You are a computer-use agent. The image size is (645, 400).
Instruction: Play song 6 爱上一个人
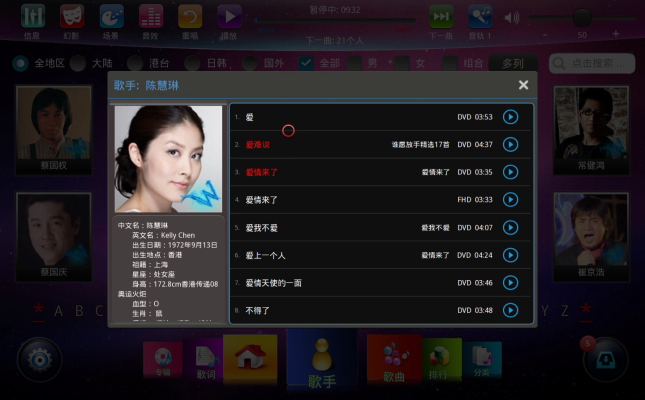point(510,255)
